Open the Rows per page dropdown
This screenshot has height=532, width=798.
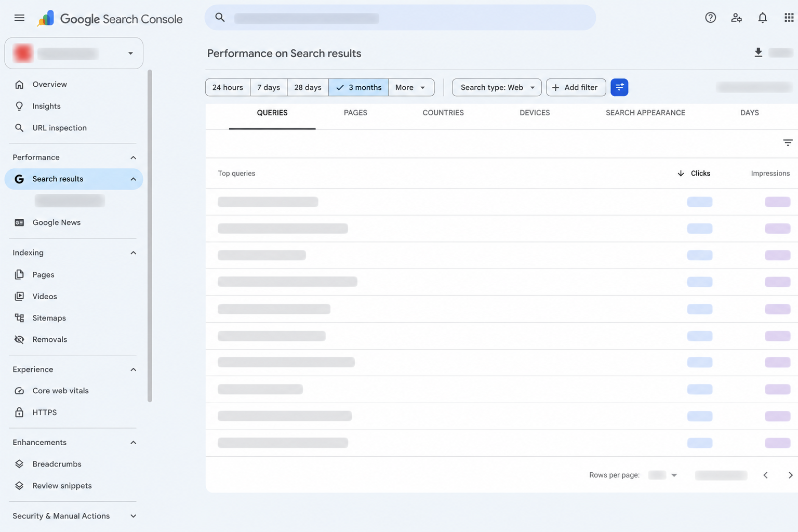[x=663, y=475]
